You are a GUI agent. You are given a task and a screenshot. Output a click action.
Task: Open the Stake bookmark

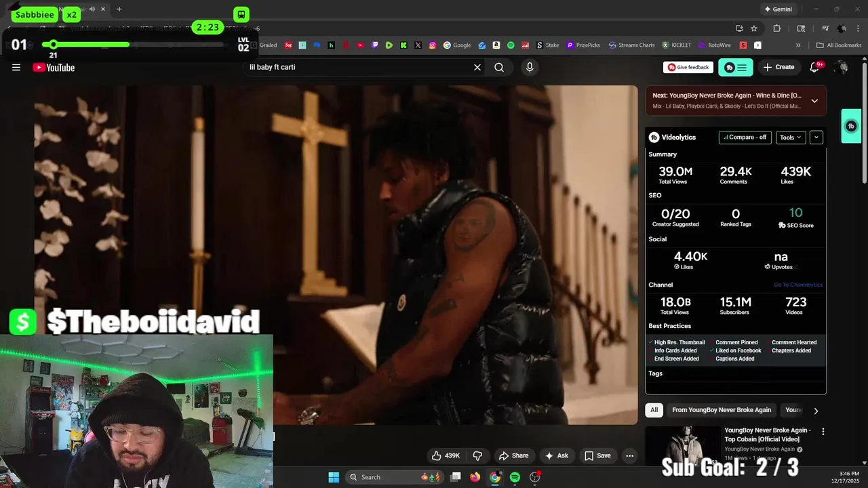(548, 45)
